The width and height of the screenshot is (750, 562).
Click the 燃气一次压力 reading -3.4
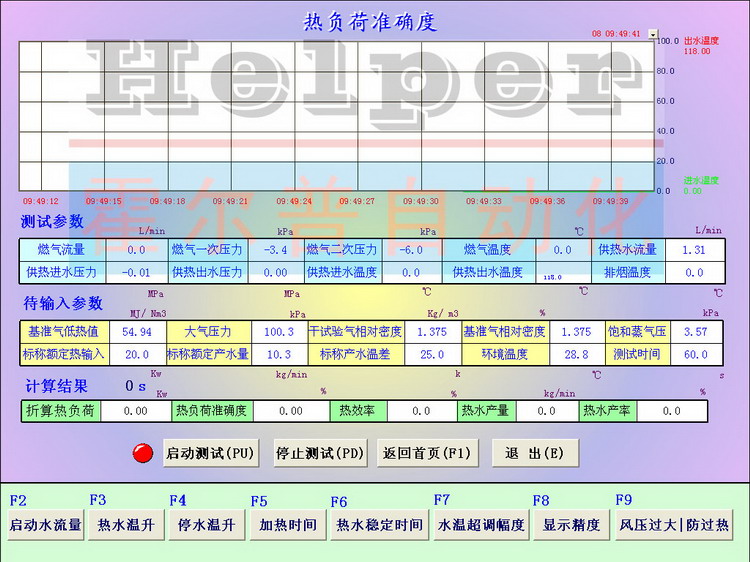(276, 250)
